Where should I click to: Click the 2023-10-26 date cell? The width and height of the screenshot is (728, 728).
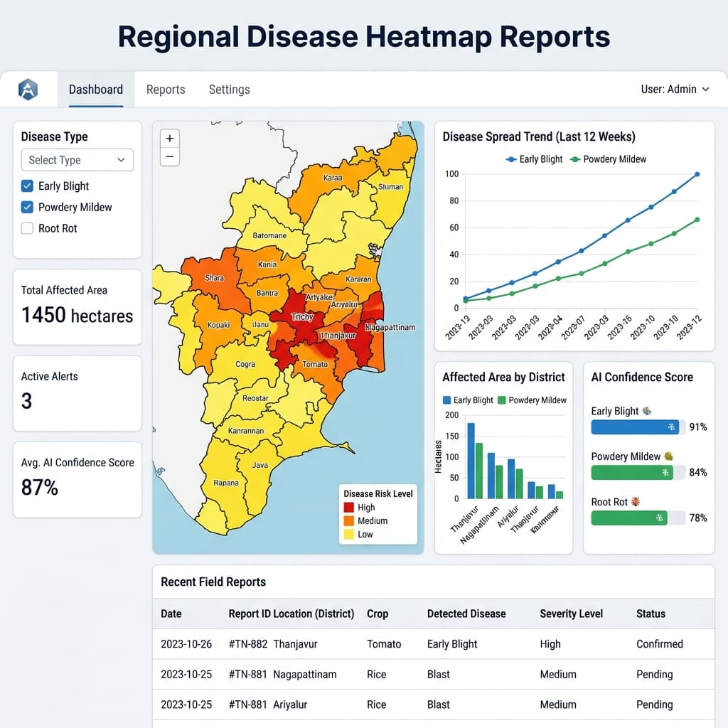pos(186,644)
